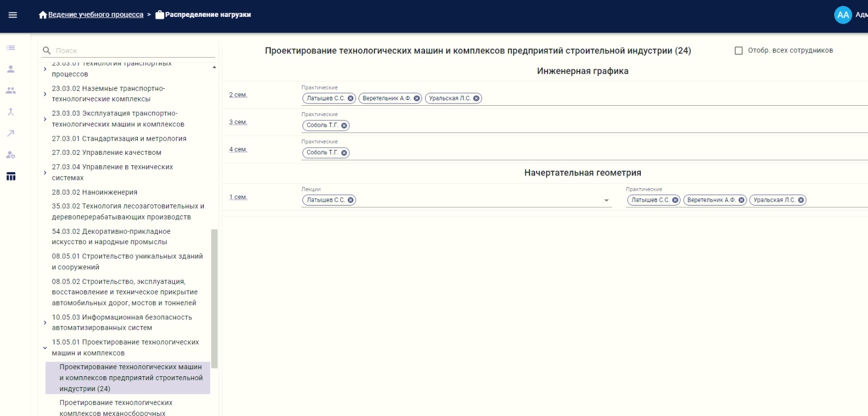Open the user settings gear sidebar icon

pyautogui.click(x=11, y=155)
